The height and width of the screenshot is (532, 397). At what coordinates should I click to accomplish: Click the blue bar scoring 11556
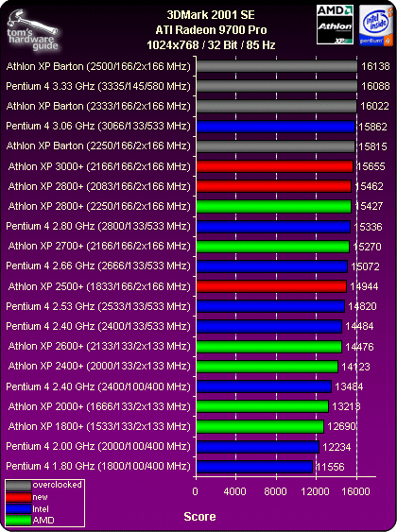point(254,467)
